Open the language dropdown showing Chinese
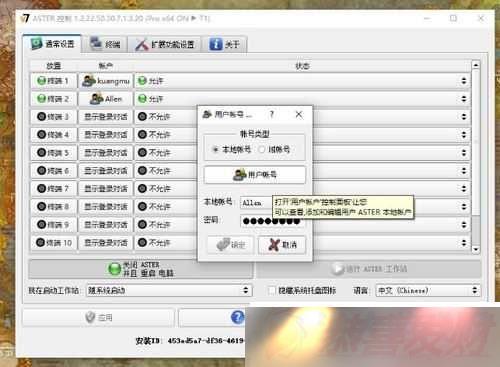The height and width of the screenshot is (367, 500). (x=428, y=291)
